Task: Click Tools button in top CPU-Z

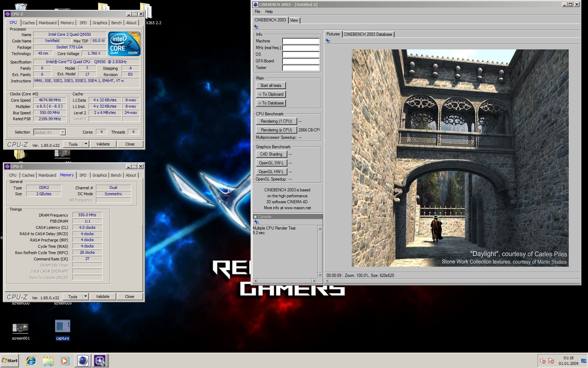Action: (x=73, y=144)
